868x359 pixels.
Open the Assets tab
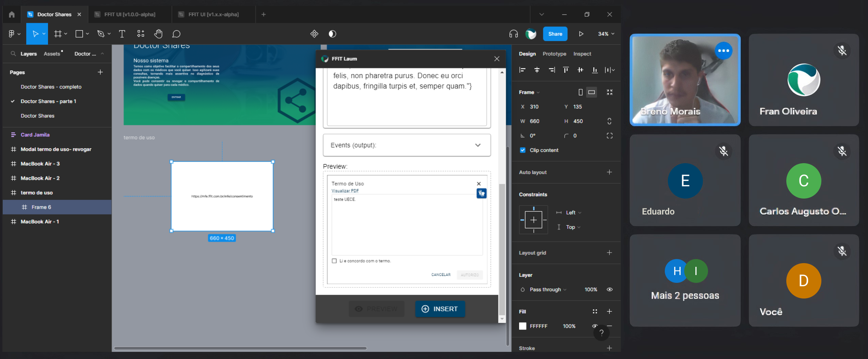[52, 54]
